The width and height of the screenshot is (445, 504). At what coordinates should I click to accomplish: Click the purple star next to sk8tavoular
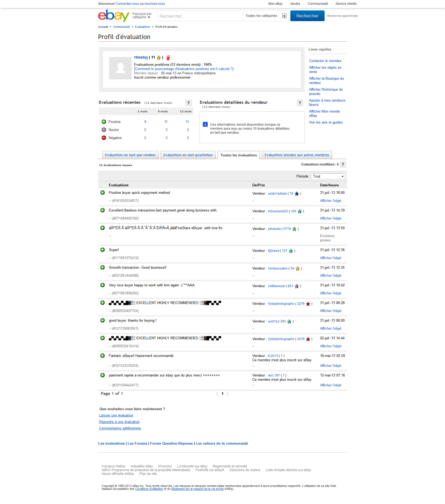297,286
